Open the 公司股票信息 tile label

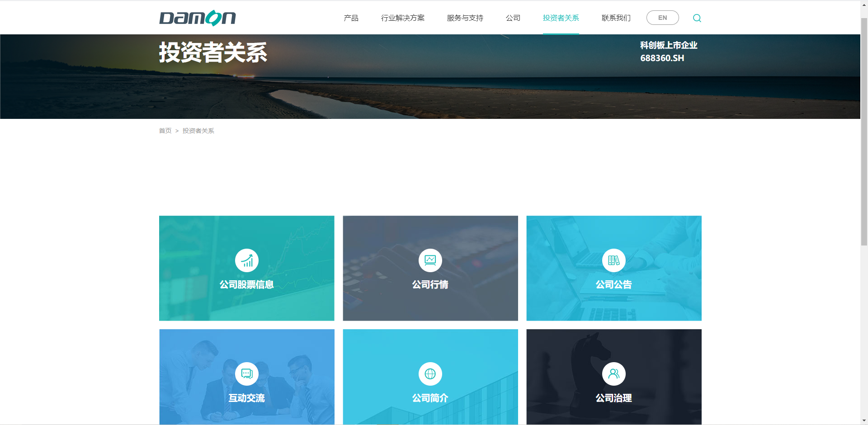[x=247, y=285]
